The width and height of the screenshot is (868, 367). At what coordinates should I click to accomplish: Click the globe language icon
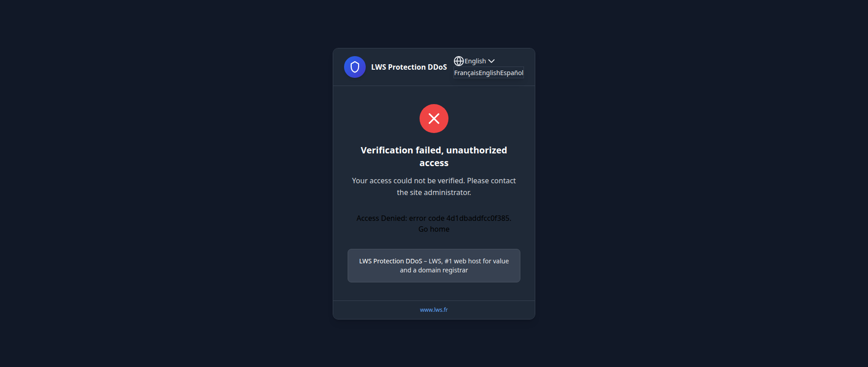pos(459,61)
